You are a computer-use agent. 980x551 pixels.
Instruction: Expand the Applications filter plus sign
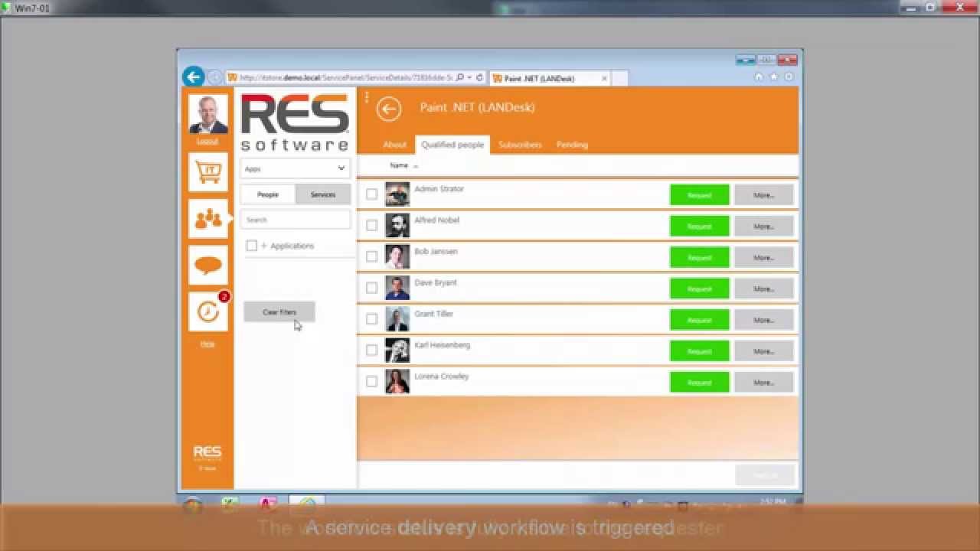pos(264,246)
